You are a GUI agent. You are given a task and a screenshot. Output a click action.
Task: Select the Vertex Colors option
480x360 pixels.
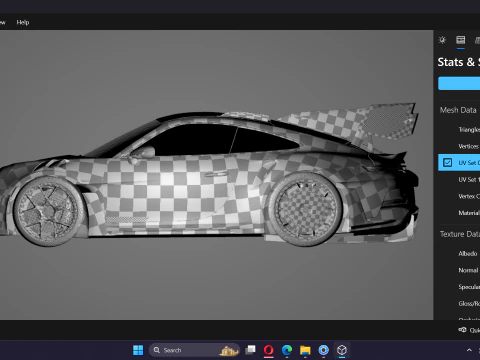click(469, 196)
